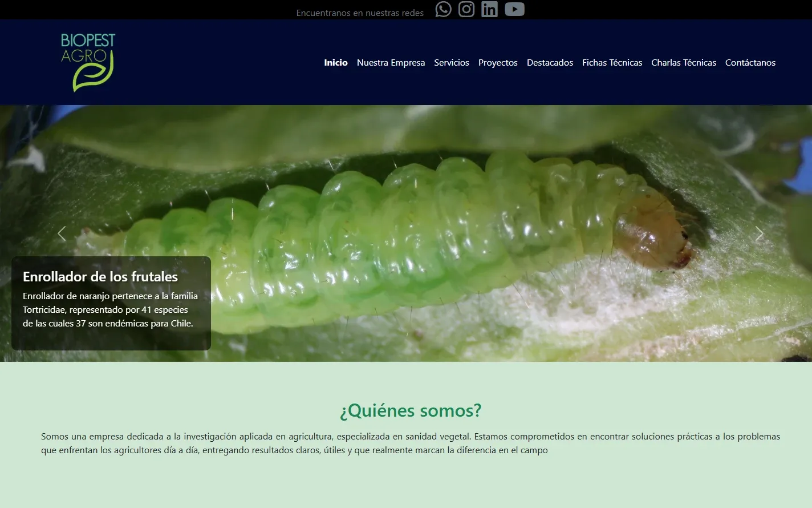812x508 pixels.
Task: Click the 'Enrollador de naranjo pertenece' caption text
Action: [111, 309]
